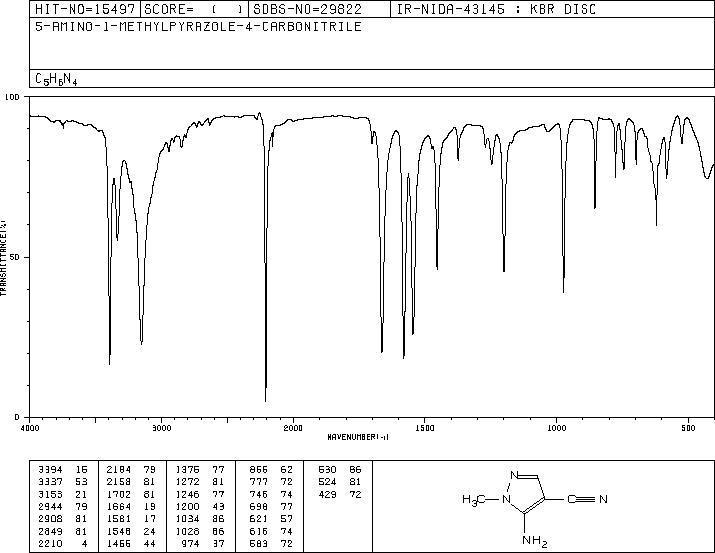Select the 974 peak table entry
Screen dimensions: 715x553
click(x=268, y=544)
